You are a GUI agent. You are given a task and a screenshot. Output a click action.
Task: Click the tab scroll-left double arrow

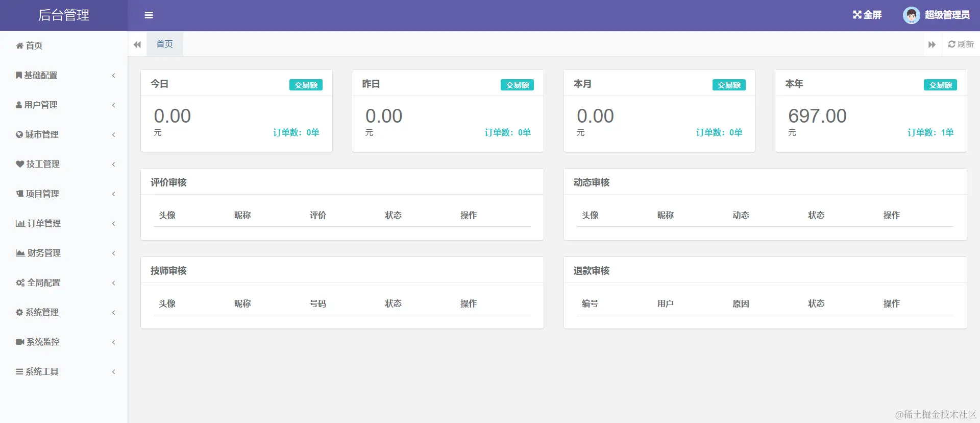tap(137, 44)
